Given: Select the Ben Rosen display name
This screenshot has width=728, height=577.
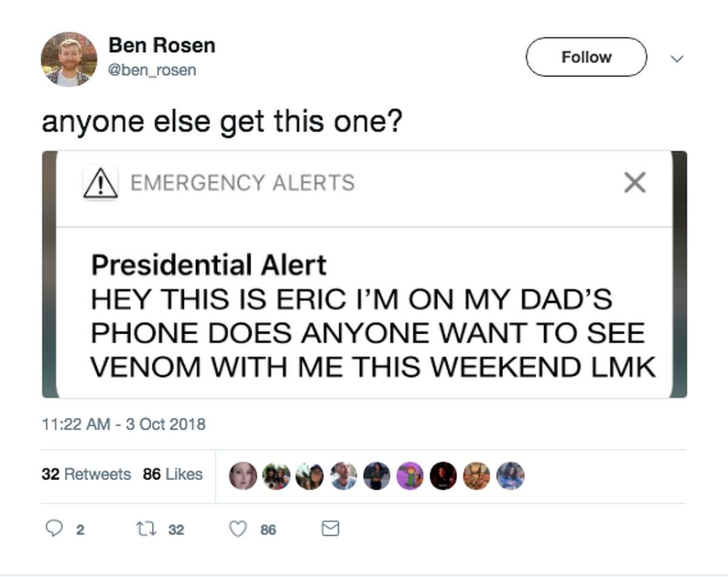Looking at the screenshot, I should click(x=161, y=45).
